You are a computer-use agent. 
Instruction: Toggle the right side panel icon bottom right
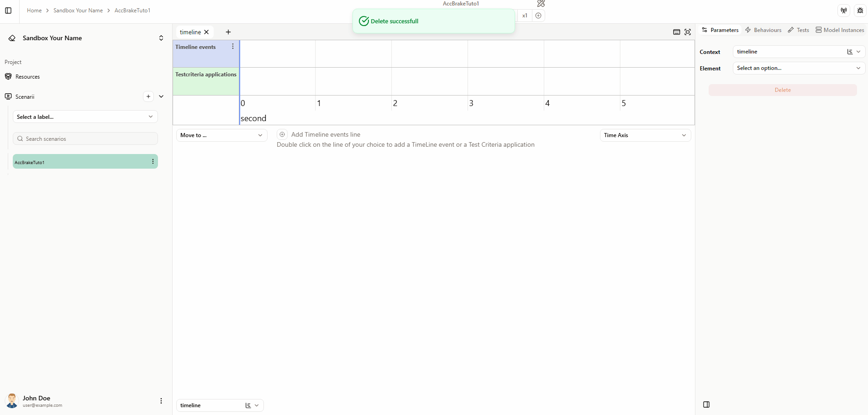[707, 404]
